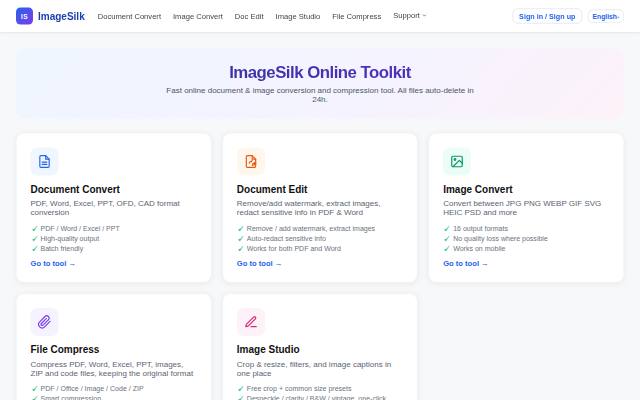Image resolution: width=640 pixels, height=400 pixels.
Task: Click the 'PDF, Word, Excel, PPT, OFD, CAD' description
Action: click(105, 208)
